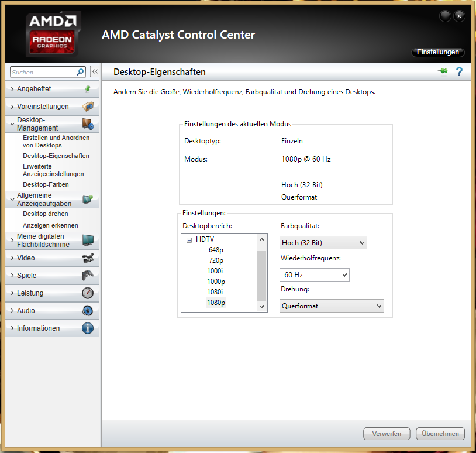The height and width of the screenshot is (453, 476).
Task: Collapse sidebar with double-chevron button
Action: [95, 72]
